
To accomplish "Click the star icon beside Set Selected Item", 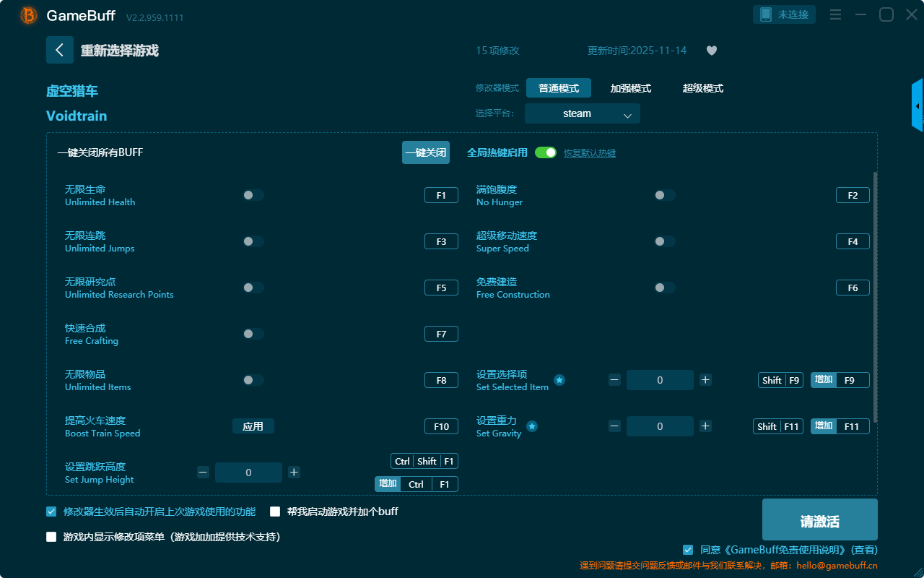I will [x=559, y=380].
